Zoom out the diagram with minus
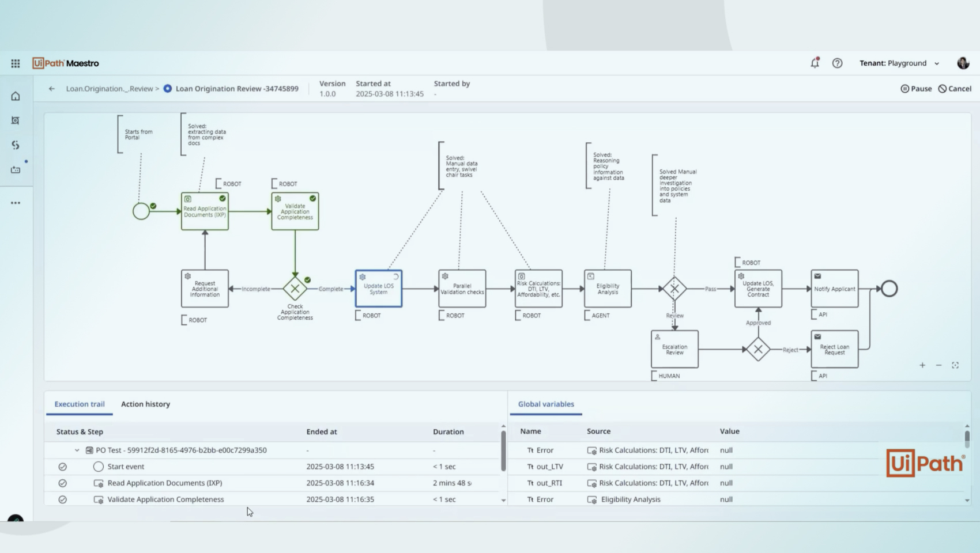The image size is (980, 553). [x=938, y=365]
